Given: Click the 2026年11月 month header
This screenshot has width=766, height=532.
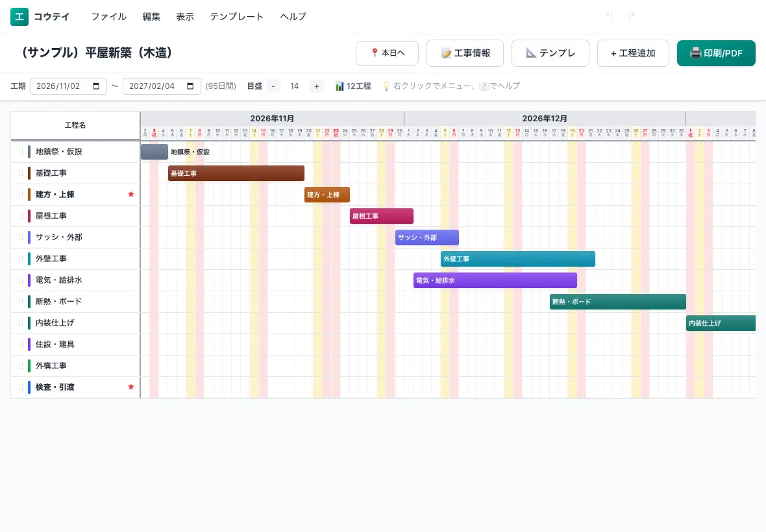Looking at the screenshot, I should 272,119.
